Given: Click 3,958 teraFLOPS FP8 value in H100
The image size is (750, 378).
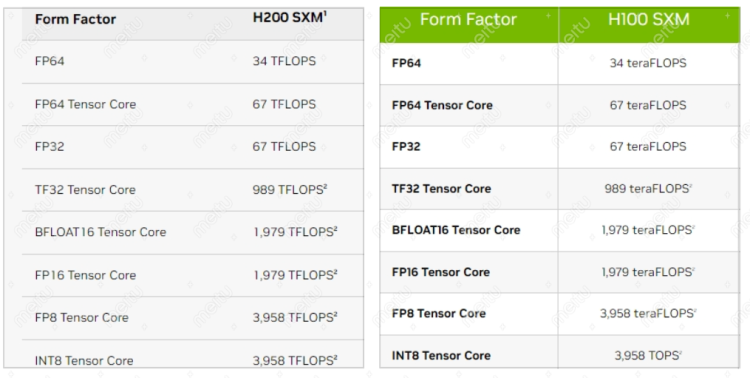Looking at the screenshot, I should 648,313.
